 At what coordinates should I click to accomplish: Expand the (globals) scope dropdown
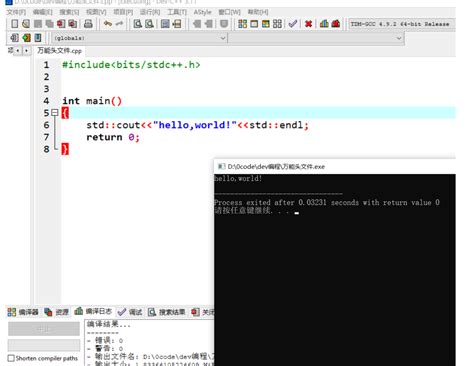(139, 38)
